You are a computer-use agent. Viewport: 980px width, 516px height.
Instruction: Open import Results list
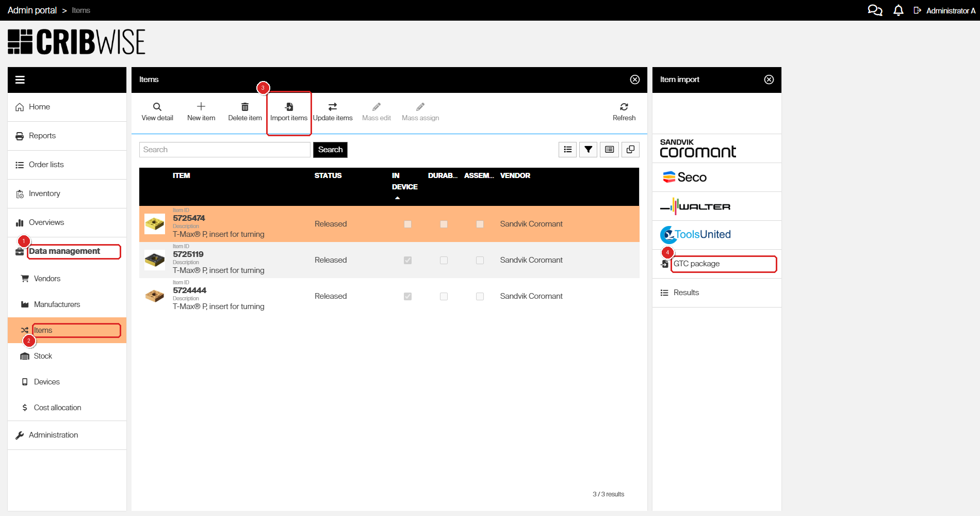(x=717, y=293)
